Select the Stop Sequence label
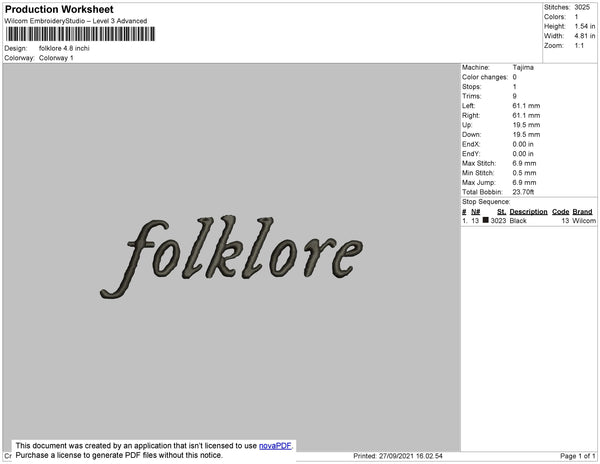The image size is (600, 464). point(486,202)
